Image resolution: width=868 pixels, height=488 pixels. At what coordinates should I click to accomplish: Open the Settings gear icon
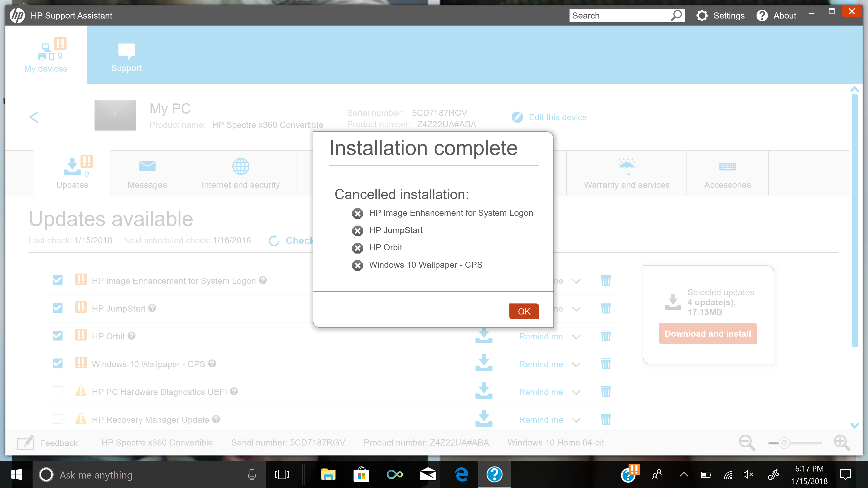tap(702, 16)
